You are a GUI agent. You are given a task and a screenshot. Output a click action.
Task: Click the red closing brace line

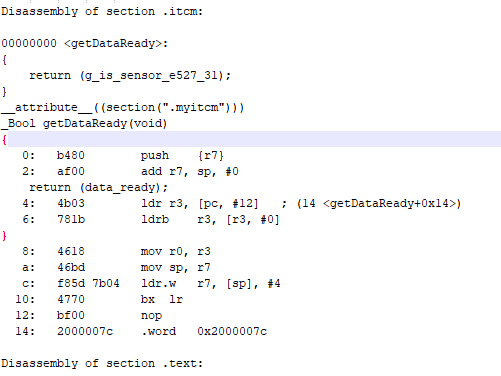[x=4, y=235]
